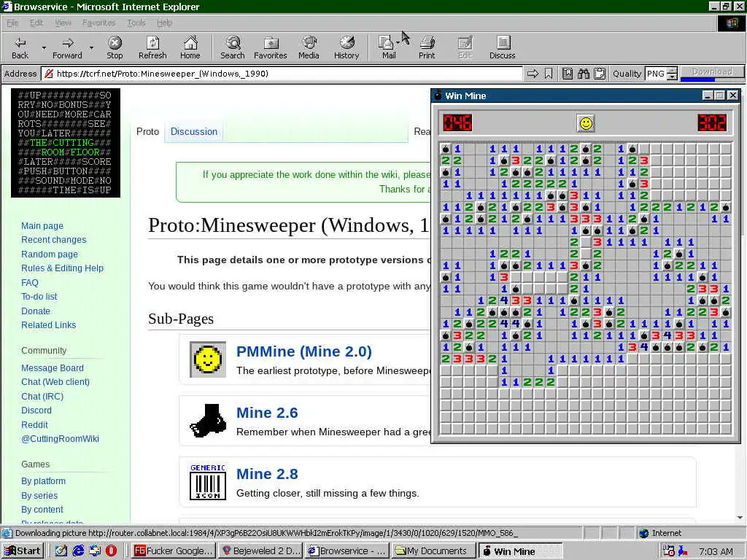Click the Print toolbar button
Viewport: 747px width, 560px height.
pos(427,47)
